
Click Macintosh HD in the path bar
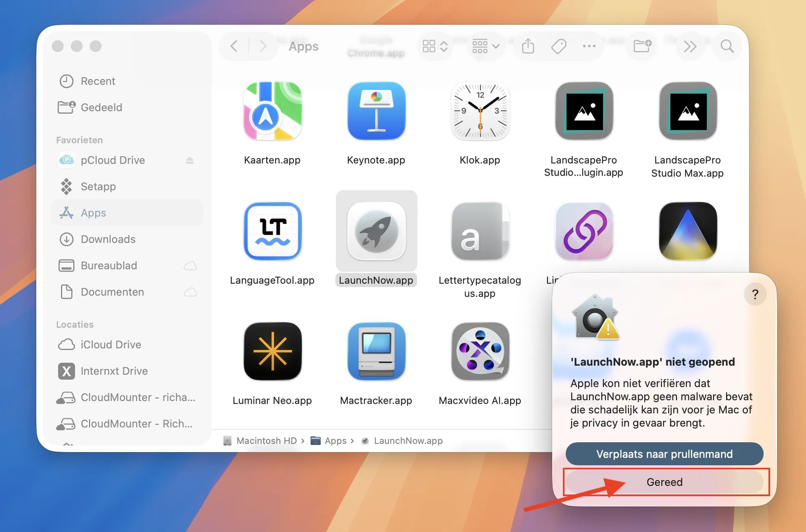(266, 441)
